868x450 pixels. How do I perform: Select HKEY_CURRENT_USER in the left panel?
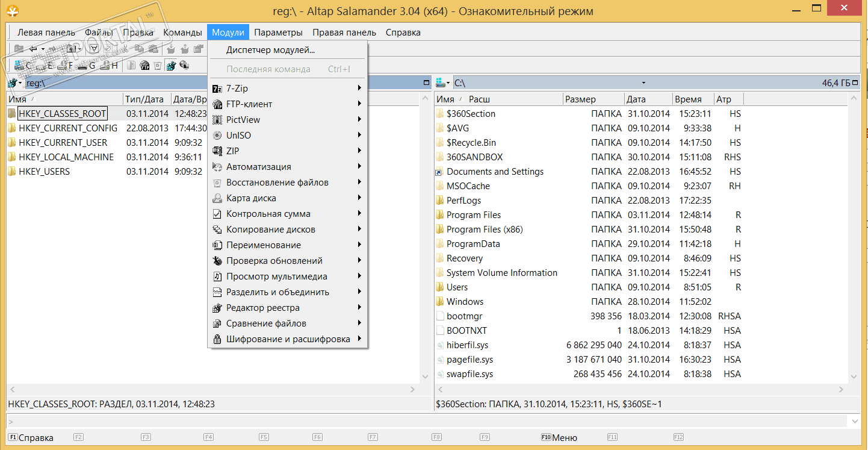click(x=63, y=143)
